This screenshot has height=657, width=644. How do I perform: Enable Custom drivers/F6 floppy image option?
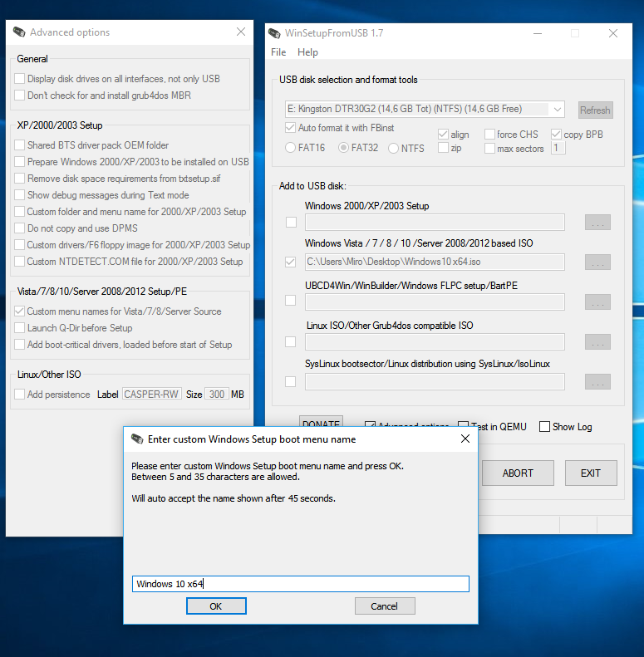(19, 245)
